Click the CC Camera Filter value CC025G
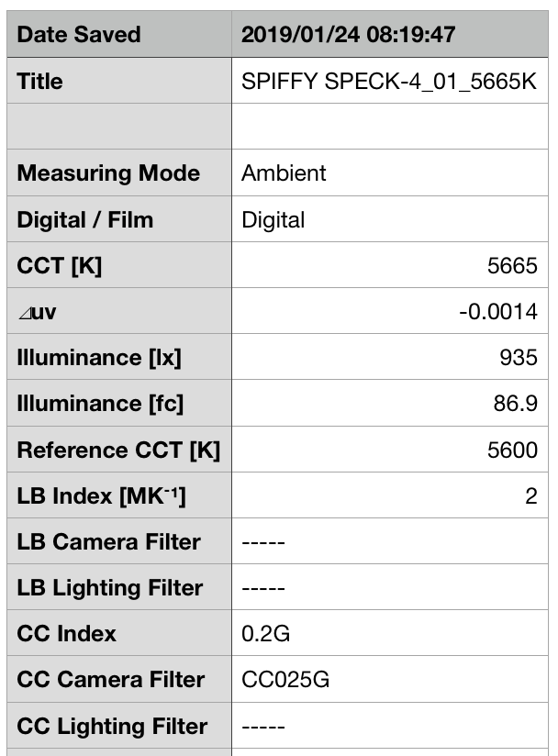The height and width of the screenshot is (756, 558). coord(285,680)
